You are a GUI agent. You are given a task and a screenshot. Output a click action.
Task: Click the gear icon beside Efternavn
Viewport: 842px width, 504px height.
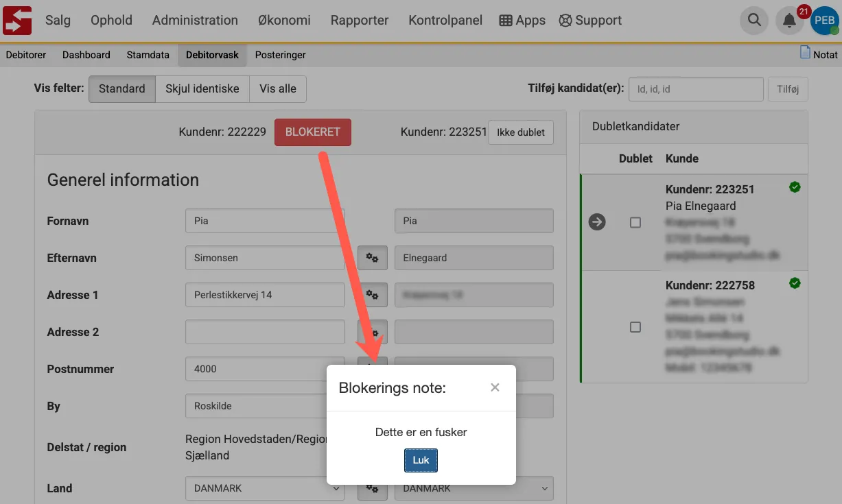tap(373, 258)
